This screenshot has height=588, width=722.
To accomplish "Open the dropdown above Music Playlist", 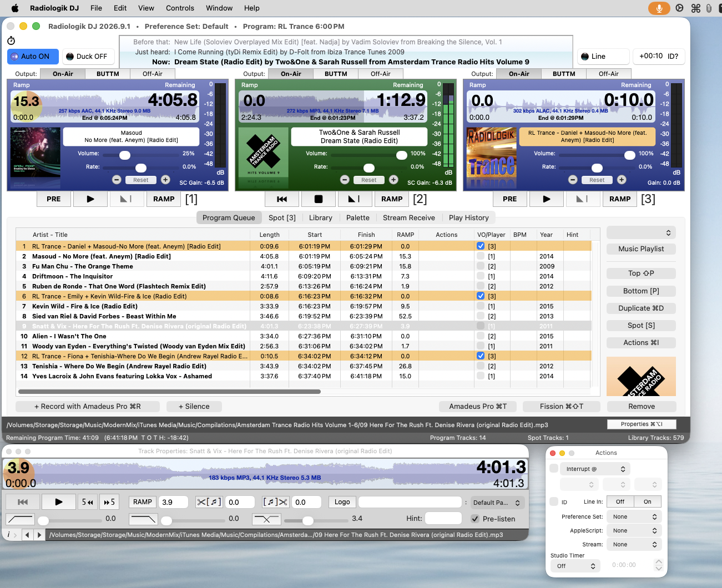I will coord(641,233).
